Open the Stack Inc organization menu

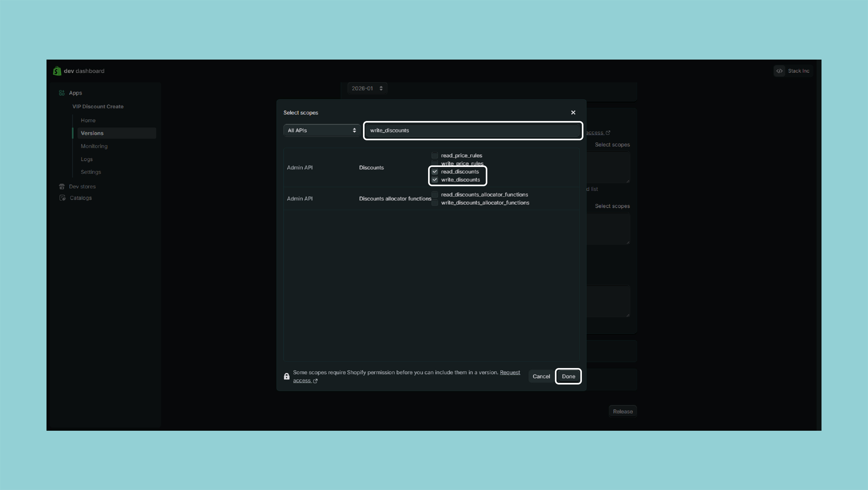798,71
